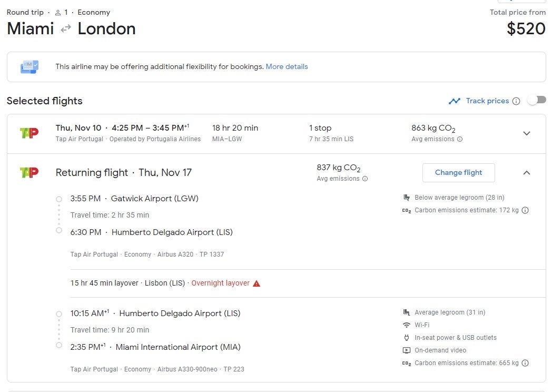Collapse the returning flight details
The image size is (552, 392).
(526, 173)
